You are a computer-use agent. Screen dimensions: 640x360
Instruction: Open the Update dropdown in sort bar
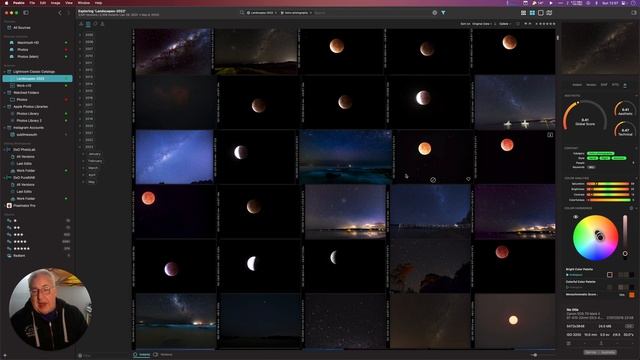[505, 24]
